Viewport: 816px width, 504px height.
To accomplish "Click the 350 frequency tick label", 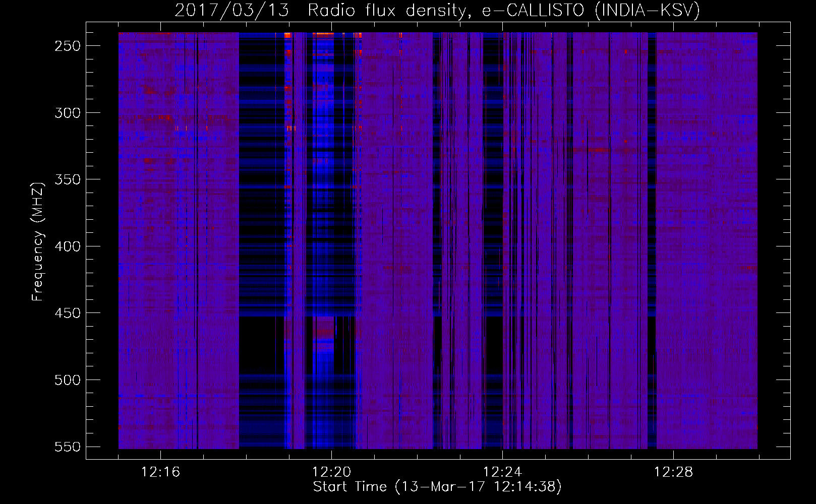I will pos(68,179).
